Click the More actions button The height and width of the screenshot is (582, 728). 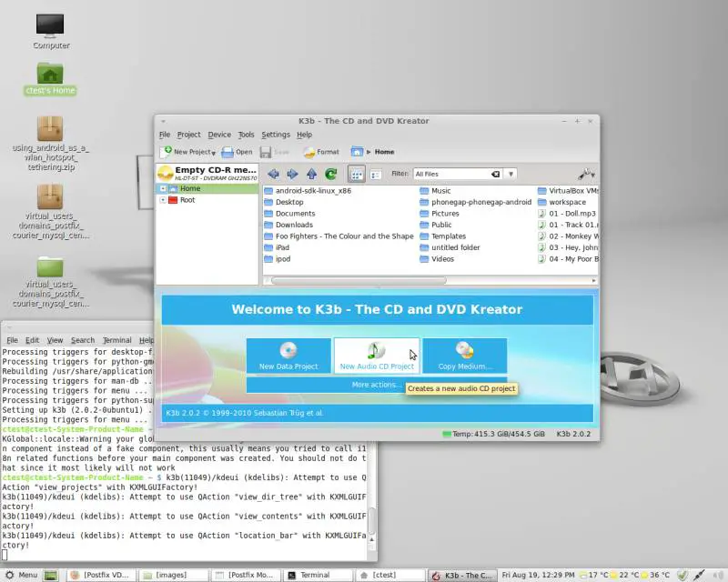[377, 385]
